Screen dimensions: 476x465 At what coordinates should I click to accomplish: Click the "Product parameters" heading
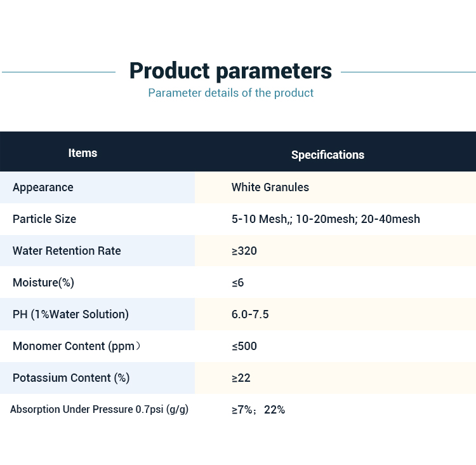pos(230,71)
